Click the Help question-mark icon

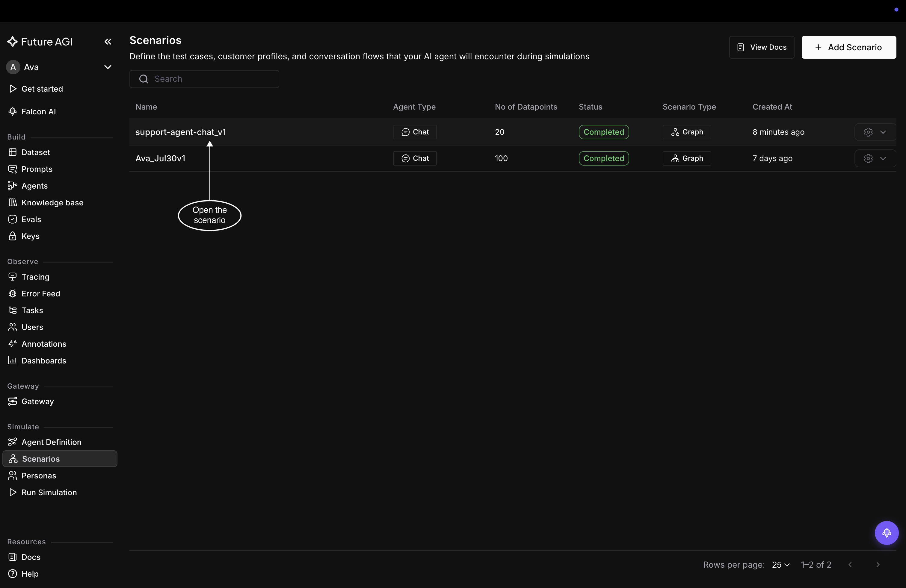pos(13,573)
